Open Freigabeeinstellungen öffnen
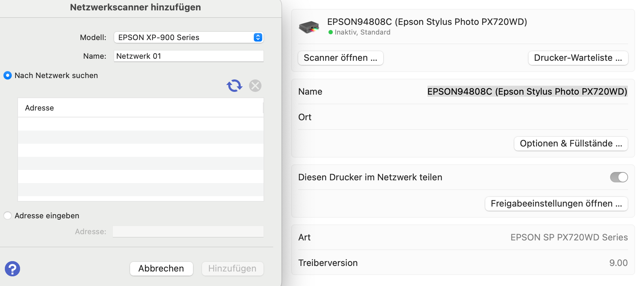Screen dimensions: 644x286 (556, 203)
